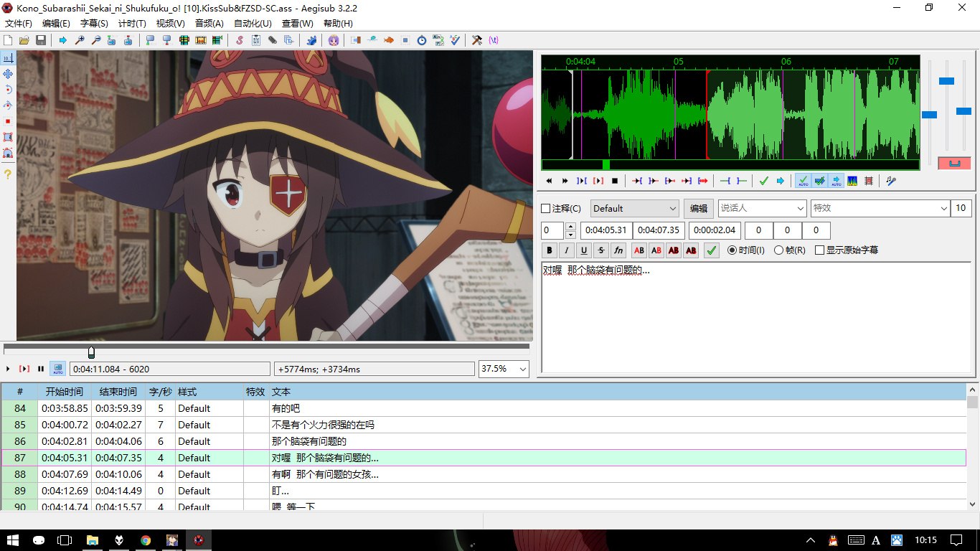Image resolution: width=980 pixels, height=551 pixels.
Task: Open the 说话人 actor dropdown
Action: [763, 208]
